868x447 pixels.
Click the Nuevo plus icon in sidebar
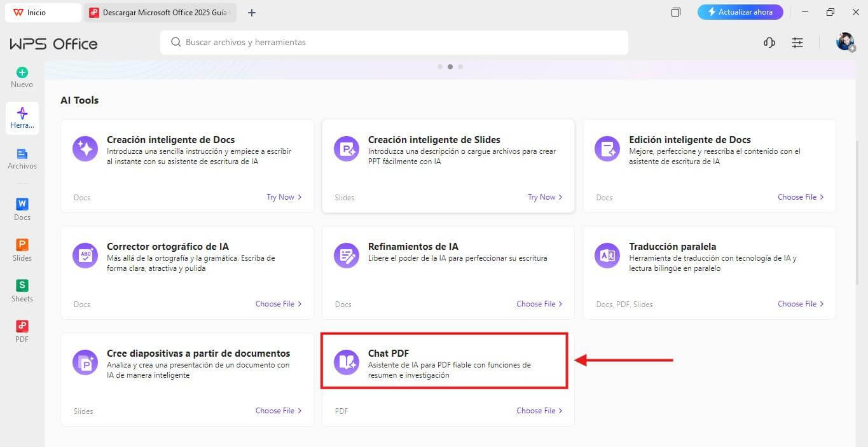coord(22,72)
